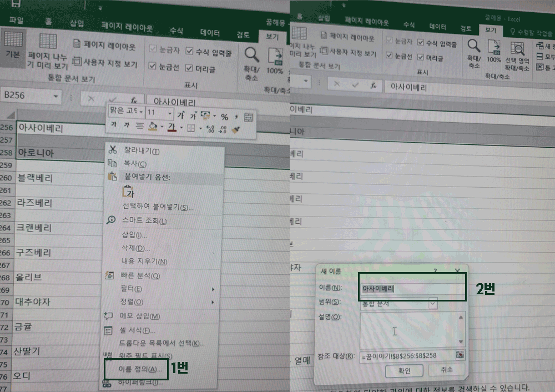Click Zoom to Selection in right ribbon

coord(517,57)
